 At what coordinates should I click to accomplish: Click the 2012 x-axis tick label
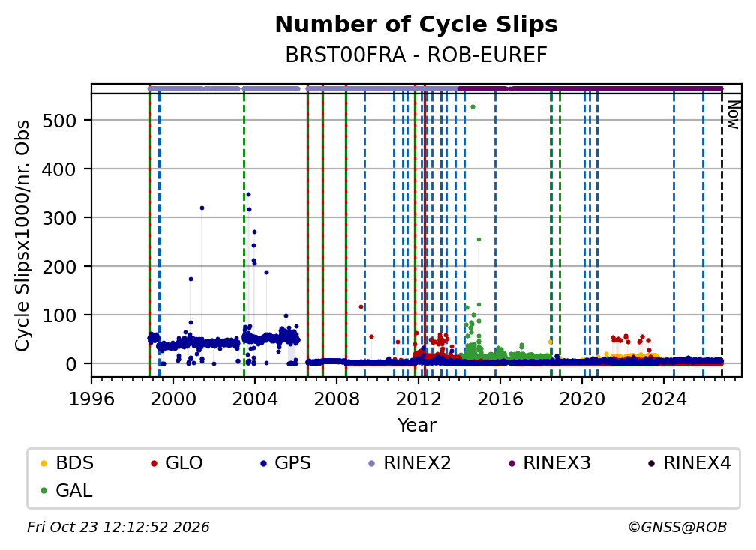(x=418, y=399)
